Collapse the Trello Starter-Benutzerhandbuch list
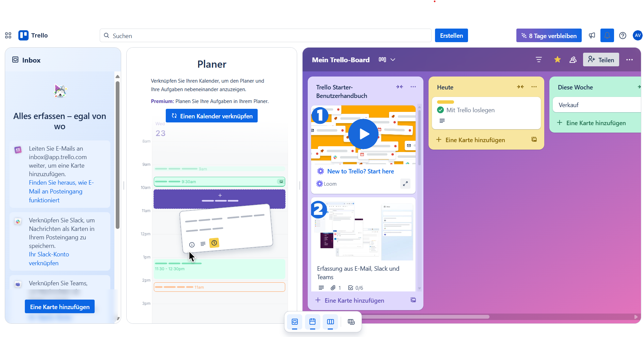The width and height of the screenshot is (644, 337). point(400,87)
